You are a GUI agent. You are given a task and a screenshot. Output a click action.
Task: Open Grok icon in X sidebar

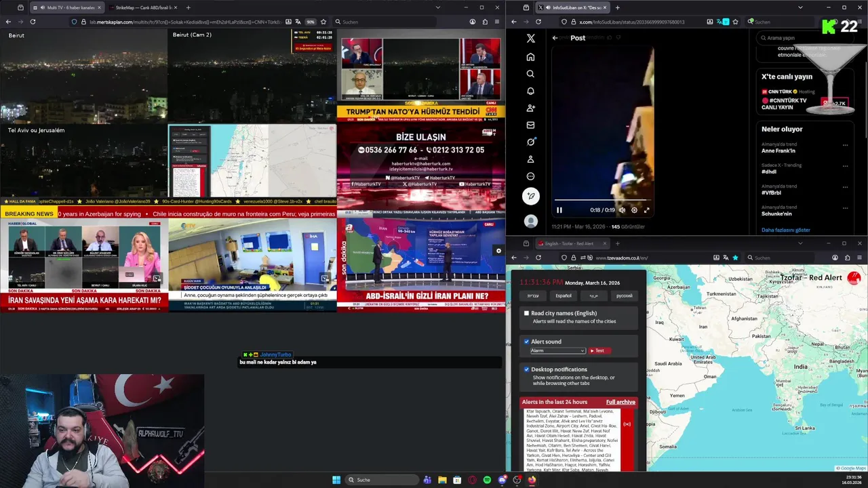[530, 142]
